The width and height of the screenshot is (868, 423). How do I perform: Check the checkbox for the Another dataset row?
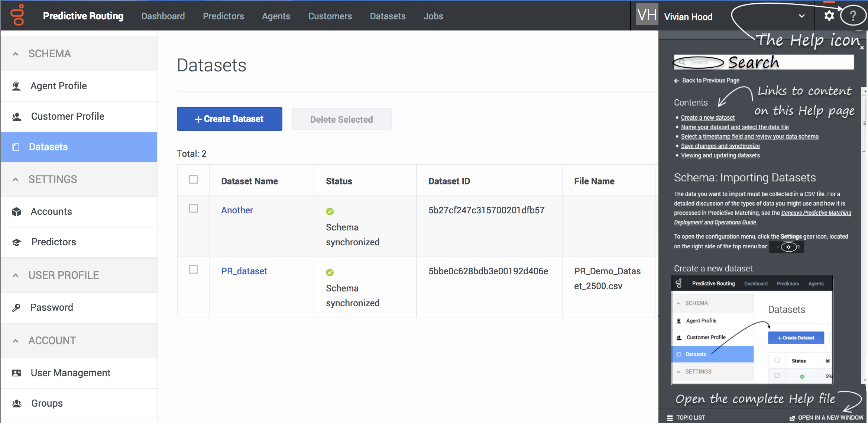tap(193, 209)
